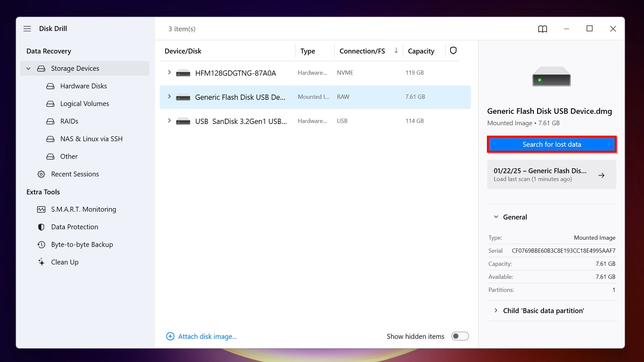
Task: Open Recent Sessions
Action: pos(75,174)
